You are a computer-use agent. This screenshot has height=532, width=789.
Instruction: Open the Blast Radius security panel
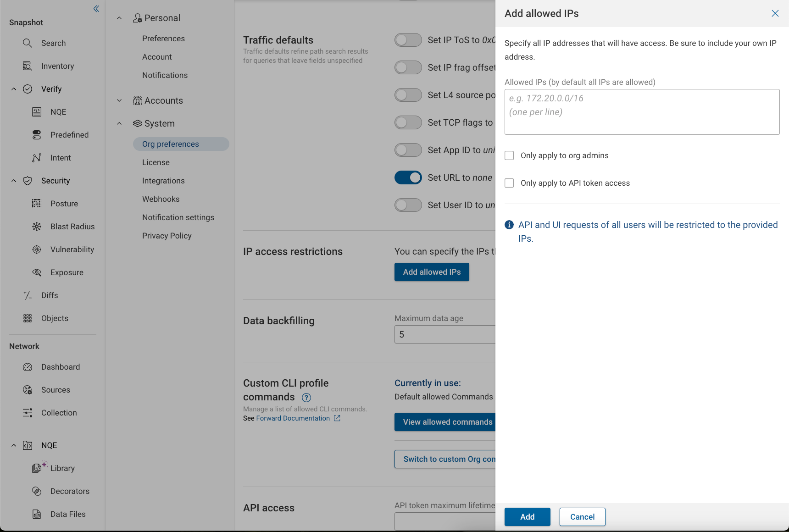point(37,226)
